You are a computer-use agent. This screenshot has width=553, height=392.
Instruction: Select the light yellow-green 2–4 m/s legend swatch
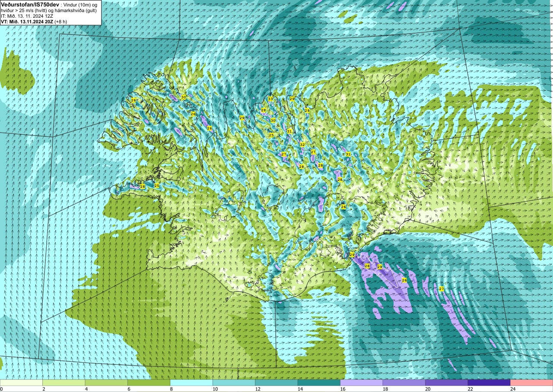coord(64,383)
